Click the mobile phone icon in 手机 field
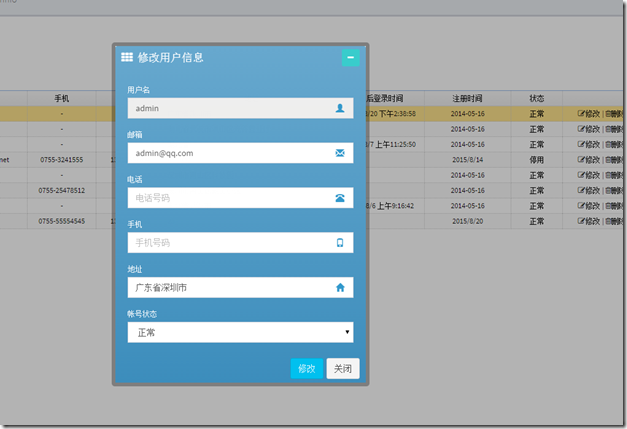 click(340, 243)
